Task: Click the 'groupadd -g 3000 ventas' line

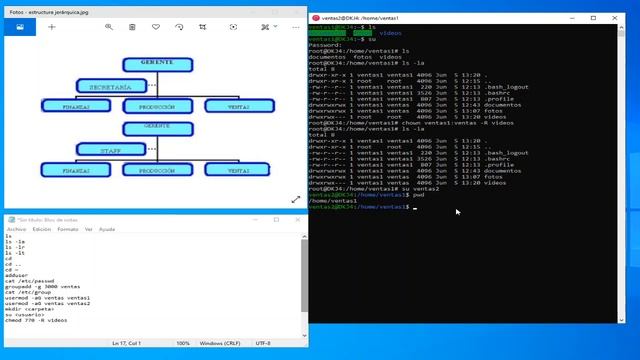Action: [42, 287]
